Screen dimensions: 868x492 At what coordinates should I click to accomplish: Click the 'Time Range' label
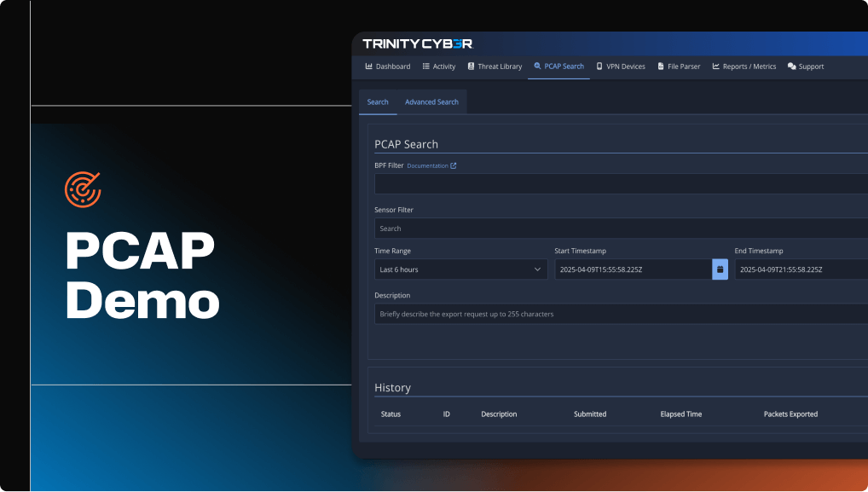pyautogui.click(x=392, y=251)
